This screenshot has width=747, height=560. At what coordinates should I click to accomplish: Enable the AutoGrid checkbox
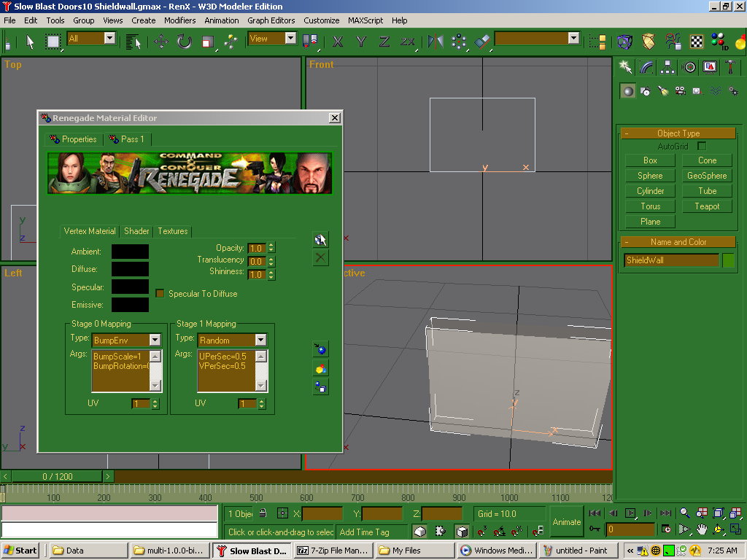tap(702, 147)
